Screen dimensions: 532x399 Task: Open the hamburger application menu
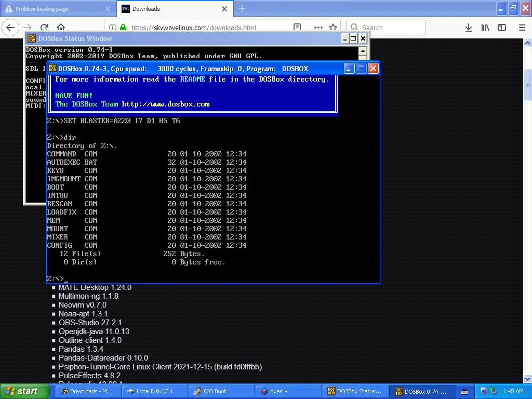[522, 28]
